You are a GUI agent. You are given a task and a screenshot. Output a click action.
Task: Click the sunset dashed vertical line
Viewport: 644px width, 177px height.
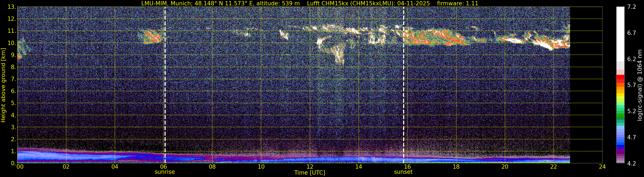[x=404, y=85]
